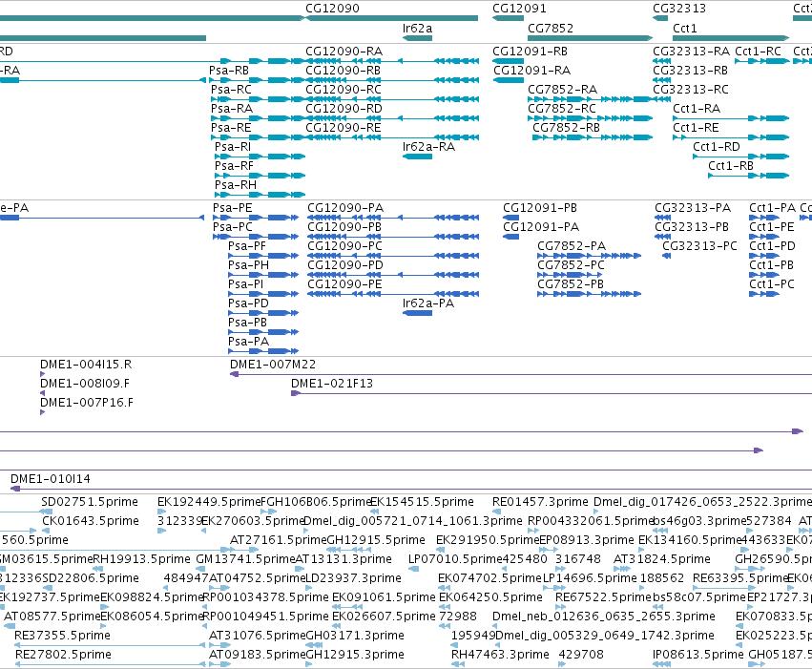
Task: Select the CG32313 gene label in top track
Action: tap(679, 9)
